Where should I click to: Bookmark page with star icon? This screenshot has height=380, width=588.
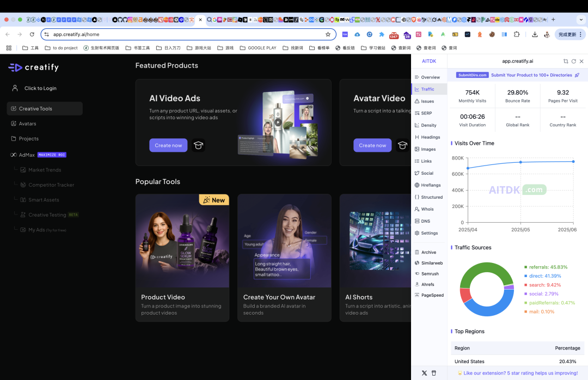pos(328,34)
